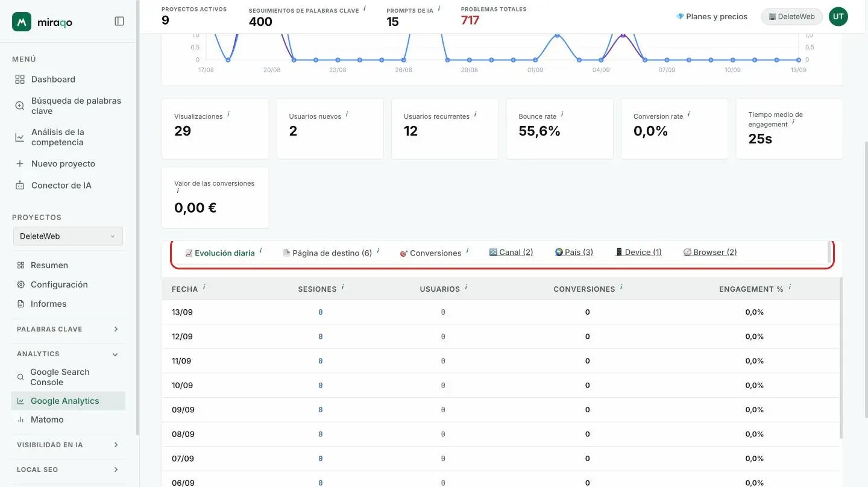The image size is (868, 487).
Task: Click the Matomo bar chart icon
Action: pos(20,419)
